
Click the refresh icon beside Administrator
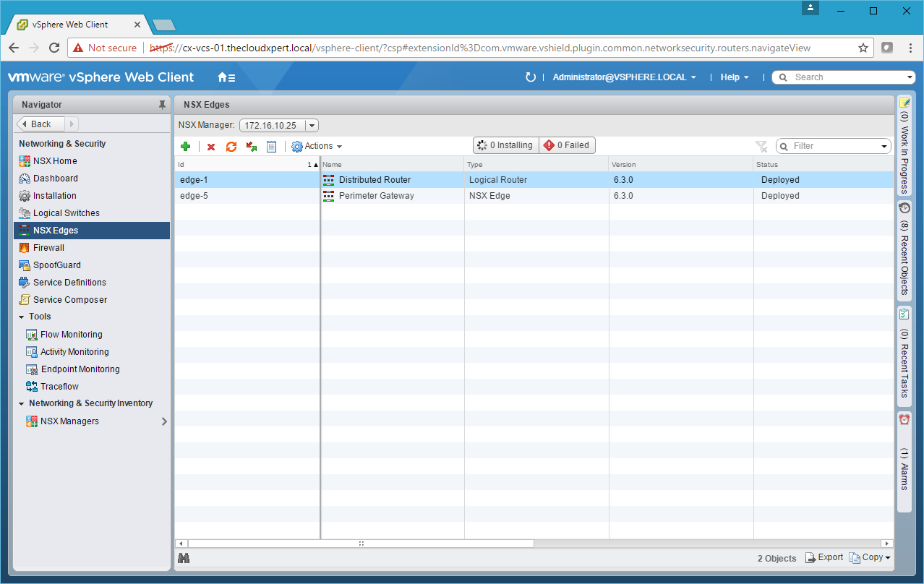[531, 77]
